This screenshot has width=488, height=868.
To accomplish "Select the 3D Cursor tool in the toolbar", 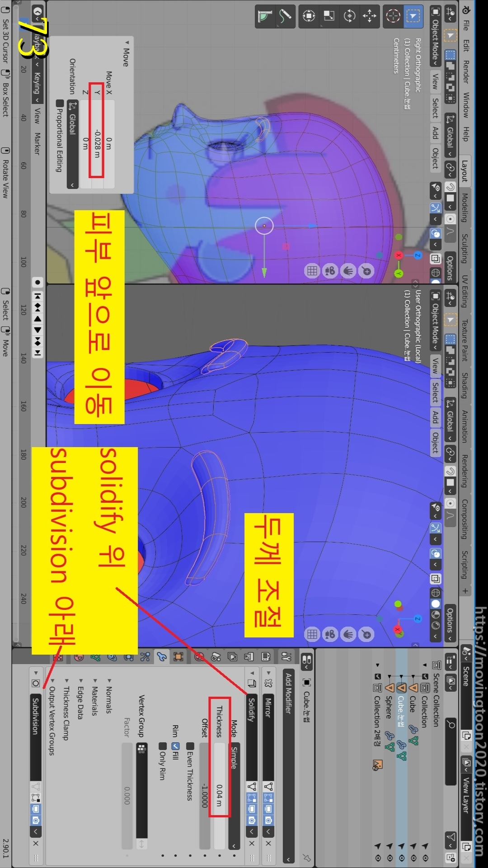I will tap(393, 17).
